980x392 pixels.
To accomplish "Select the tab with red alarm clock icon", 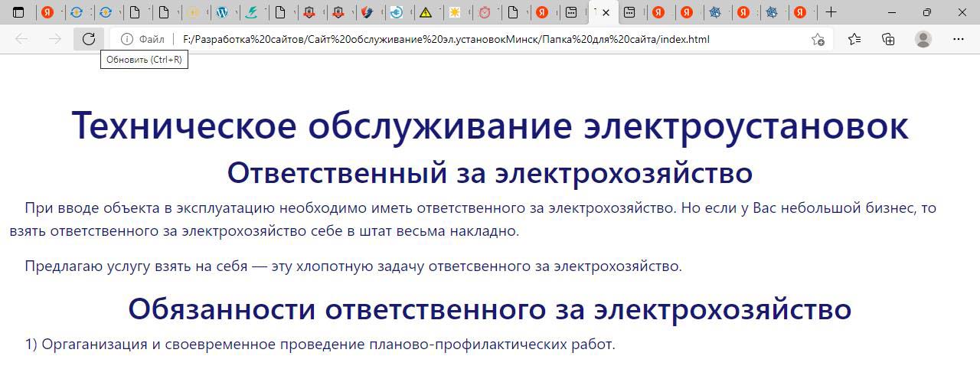I will tap(484, 12).
